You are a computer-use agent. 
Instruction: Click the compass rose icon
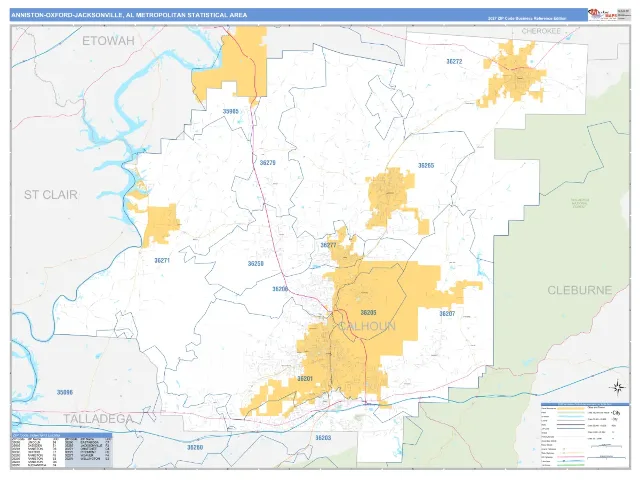point(618,387)
